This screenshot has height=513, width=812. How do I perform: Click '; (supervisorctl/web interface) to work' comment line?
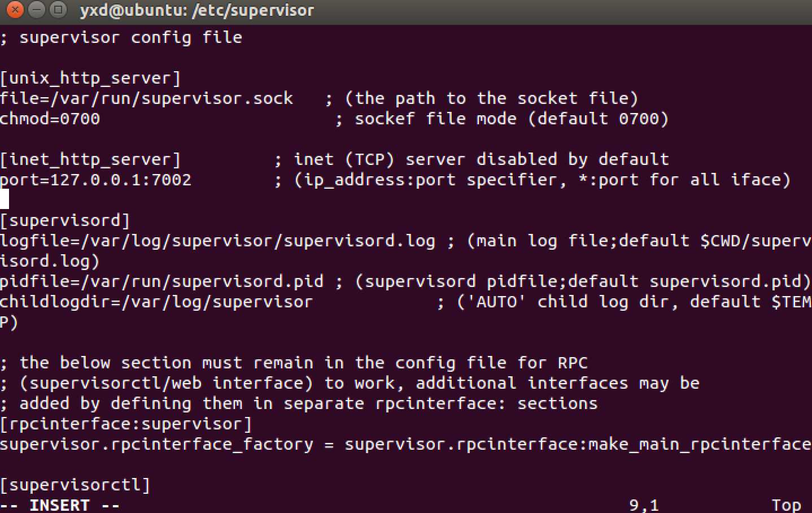click(350, 383)
